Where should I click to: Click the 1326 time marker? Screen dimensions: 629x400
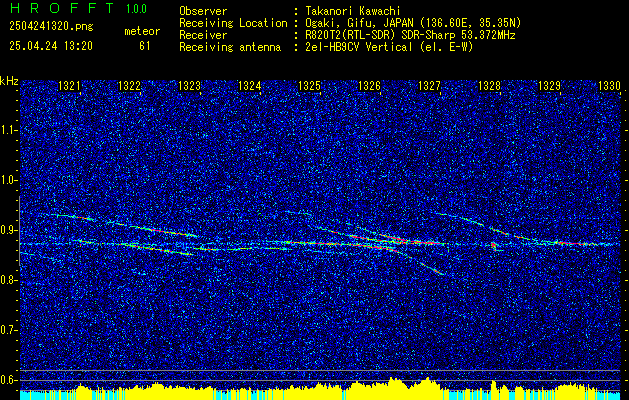point(369,86)
